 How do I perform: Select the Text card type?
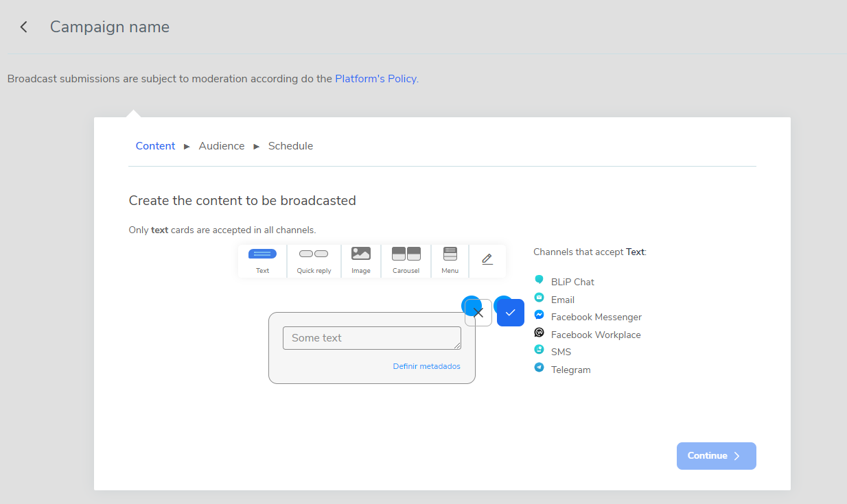(262, 261)
